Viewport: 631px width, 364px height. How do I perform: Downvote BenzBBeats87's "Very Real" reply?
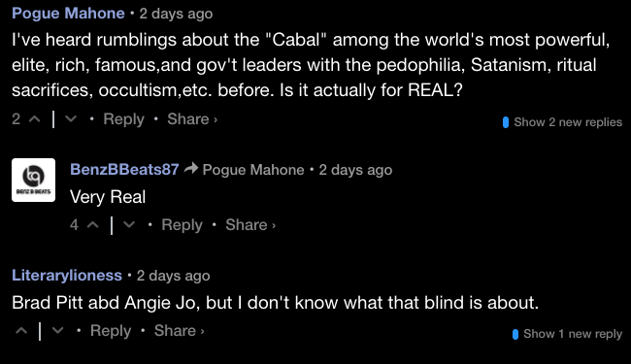point(129,225)
